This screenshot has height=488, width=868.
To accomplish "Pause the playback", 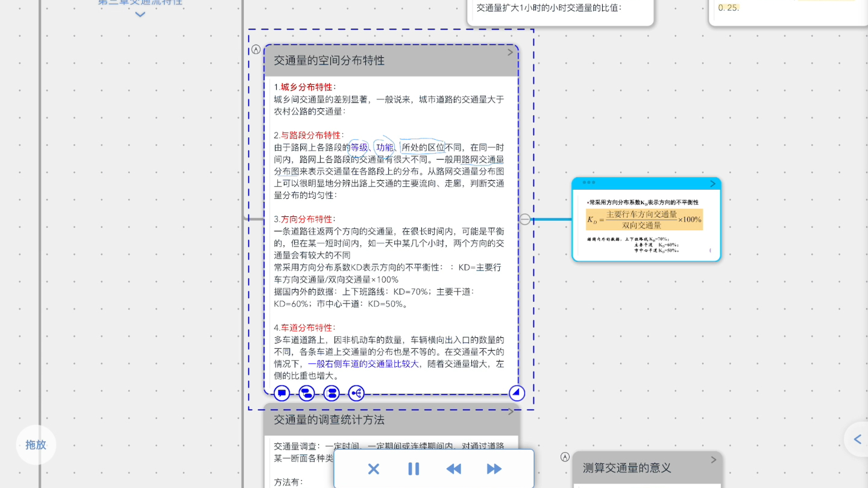I will tap(414, 469).
